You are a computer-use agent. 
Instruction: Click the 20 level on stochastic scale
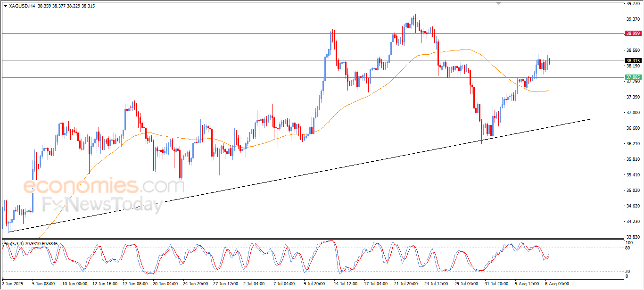click(x=628, y=271)
